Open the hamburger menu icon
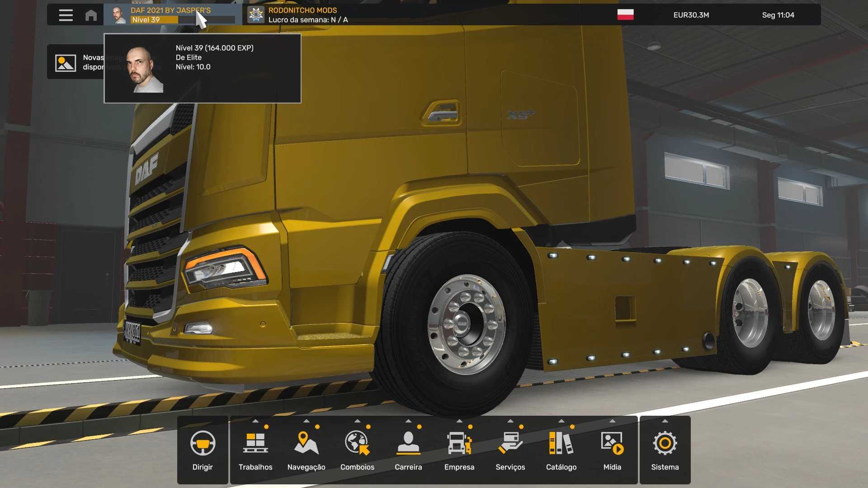This screenshot has height=488, width=868. click(x=66, y=15)
